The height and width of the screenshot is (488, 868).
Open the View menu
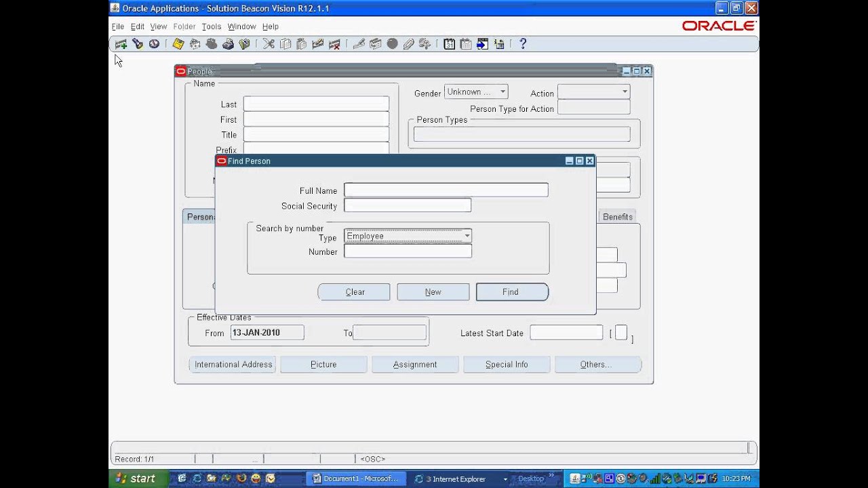[x=159, y=26]
